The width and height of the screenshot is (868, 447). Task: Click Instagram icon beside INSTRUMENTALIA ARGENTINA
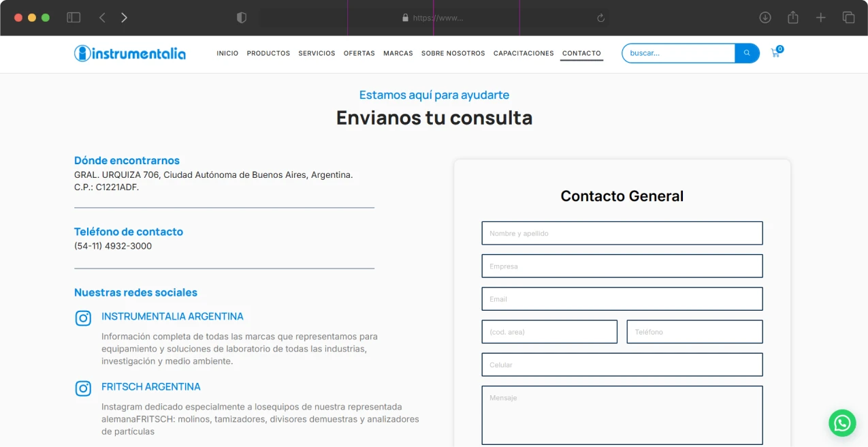pyautogui.click(x=83, y=318)
